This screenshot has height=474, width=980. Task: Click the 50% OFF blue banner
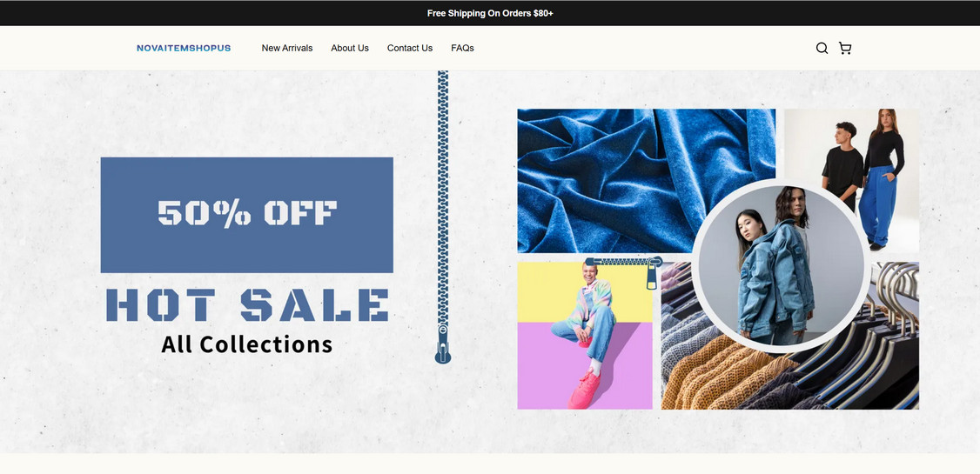coord(247,215)
